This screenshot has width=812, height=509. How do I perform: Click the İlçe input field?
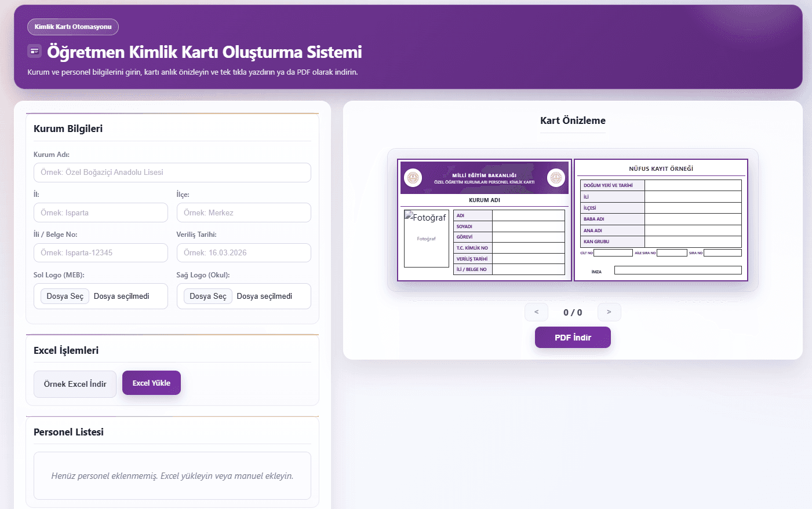pyautogui.click(x=243, y=212)
